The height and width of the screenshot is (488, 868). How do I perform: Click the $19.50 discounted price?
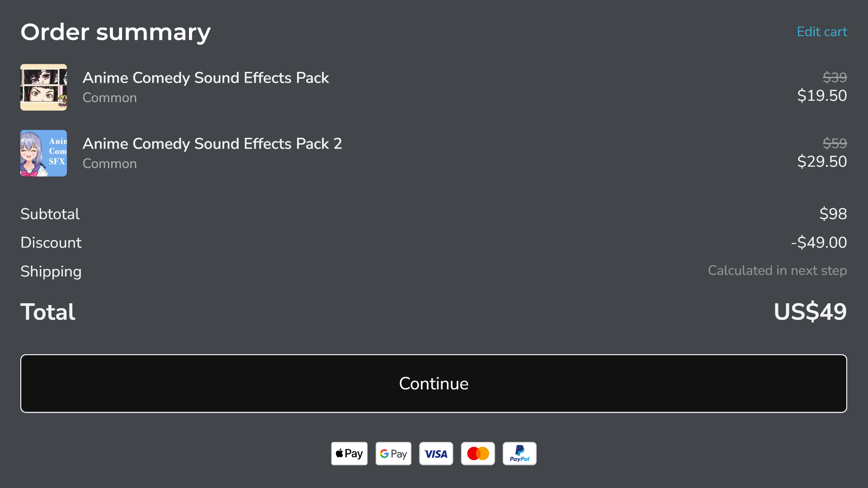(x=821, y=96)
